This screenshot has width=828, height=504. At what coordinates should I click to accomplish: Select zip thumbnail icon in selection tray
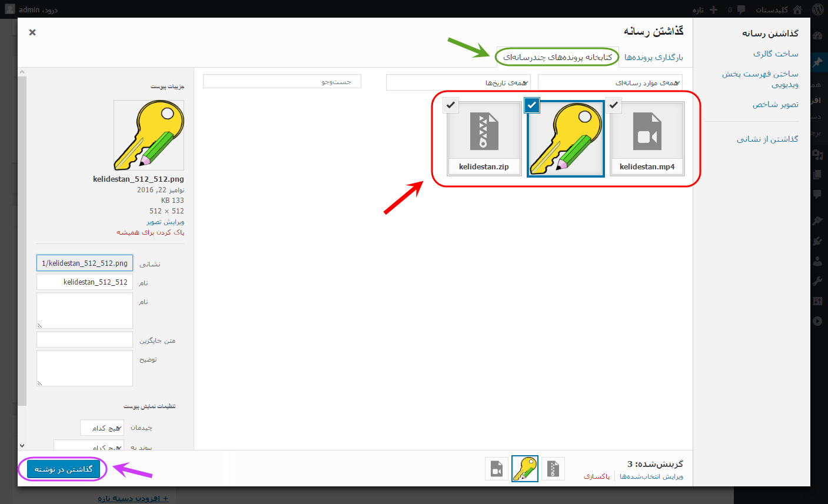(x=553, y=469)
